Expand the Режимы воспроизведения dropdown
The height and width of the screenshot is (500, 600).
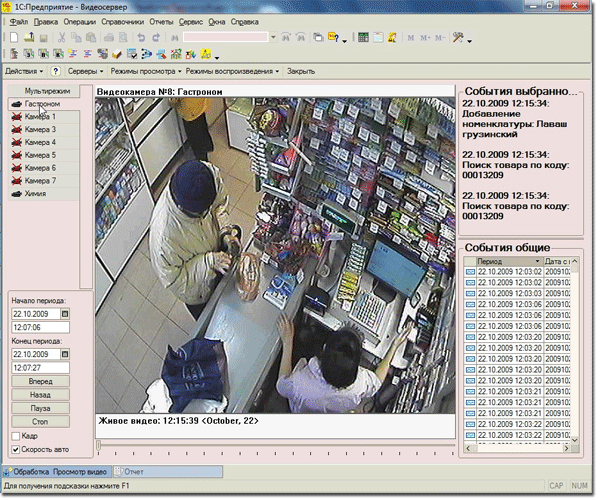point(231,72)
